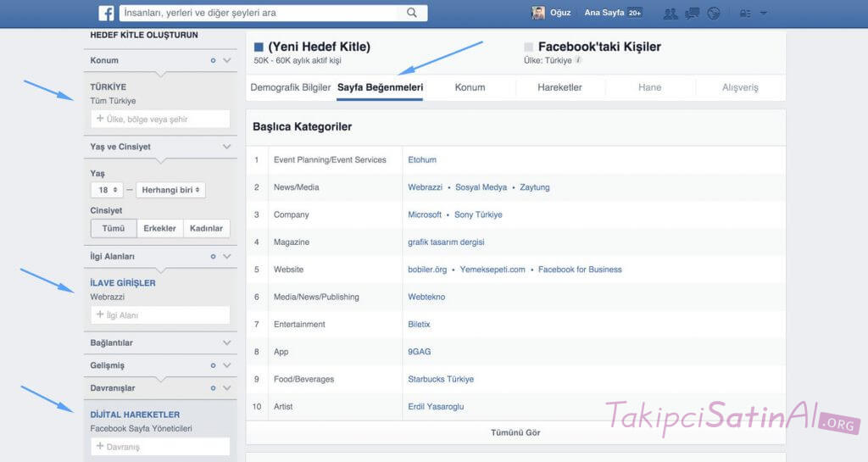
Task: Open maximum age Herhangi biri dropdown
Action: pos(170,190)
